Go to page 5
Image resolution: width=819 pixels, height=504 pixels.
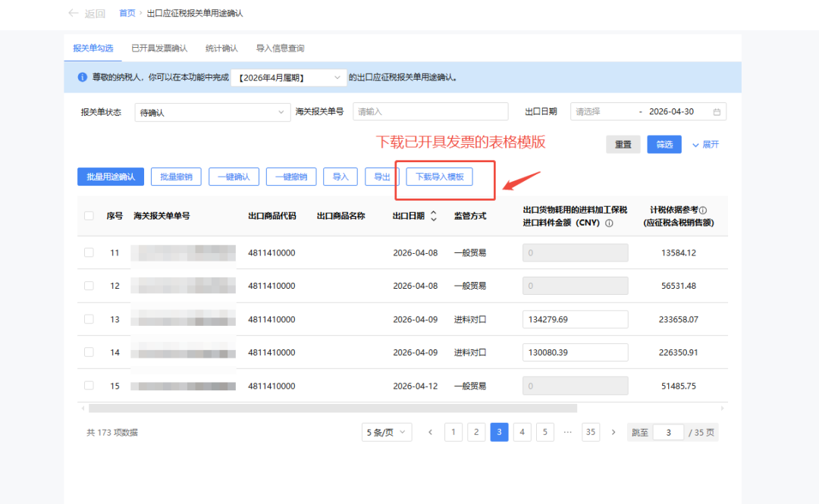point(544,433)
